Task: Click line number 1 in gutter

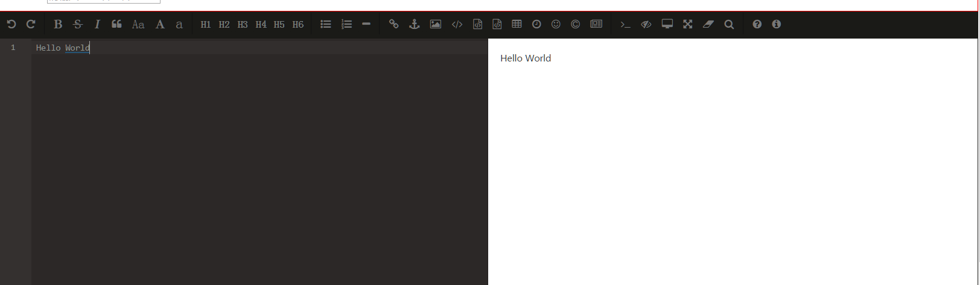Action: click(x=13, y=48)
